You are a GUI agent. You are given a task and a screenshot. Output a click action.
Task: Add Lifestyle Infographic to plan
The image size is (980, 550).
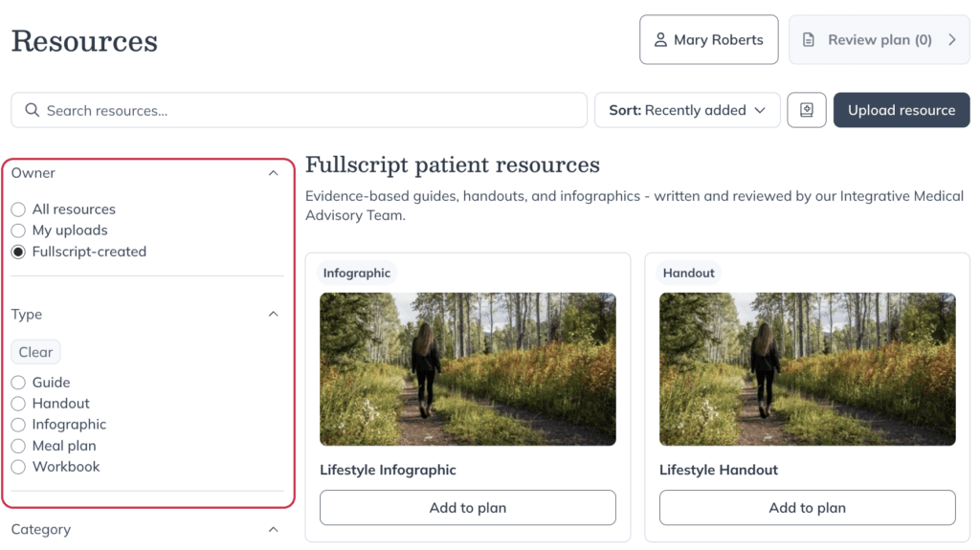(467, 508)
